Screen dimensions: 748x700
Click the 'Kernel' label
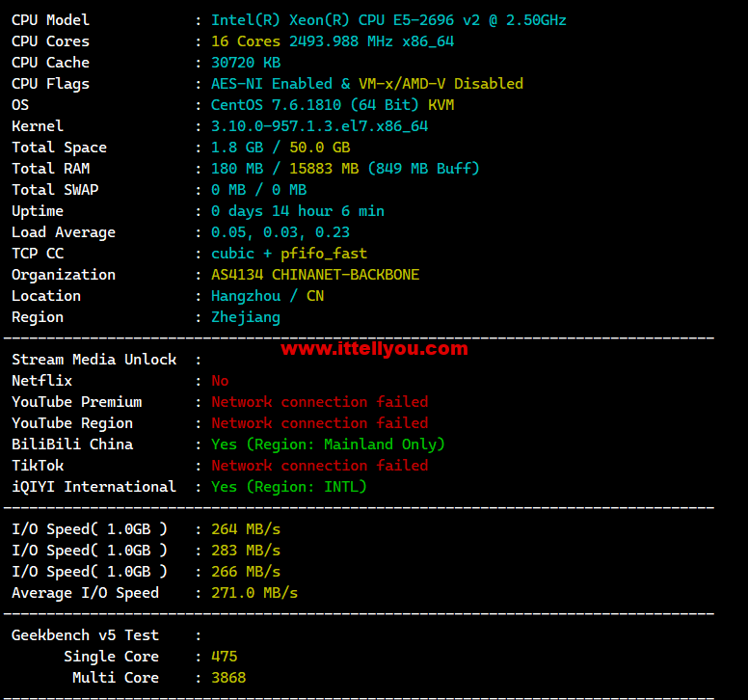(38, 126)
